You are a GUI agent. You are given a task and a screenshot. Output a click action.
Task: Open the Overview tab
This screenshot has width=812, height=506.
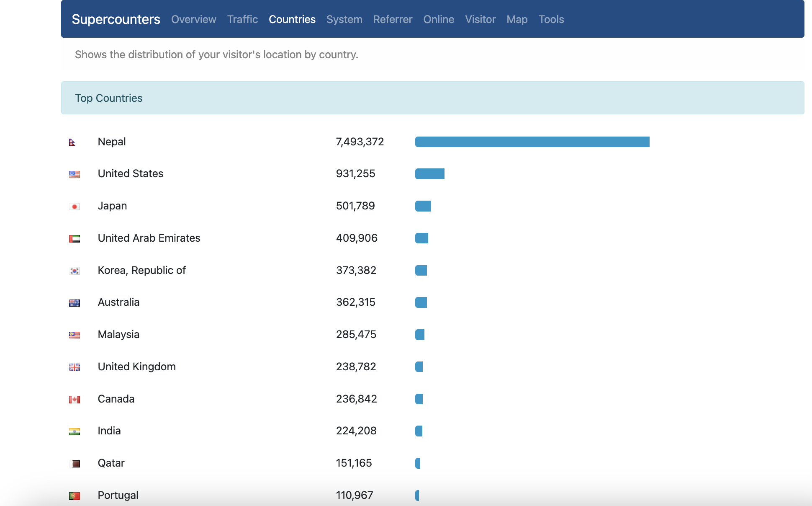tap(193, 19)
